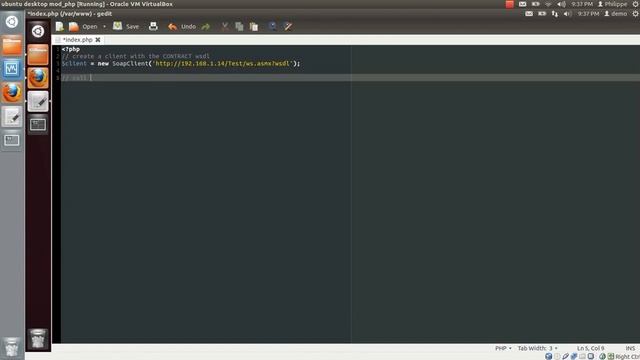640x360 pixels.
Task: Toggle the INS insert mode indicator
Action: (630, 348)
